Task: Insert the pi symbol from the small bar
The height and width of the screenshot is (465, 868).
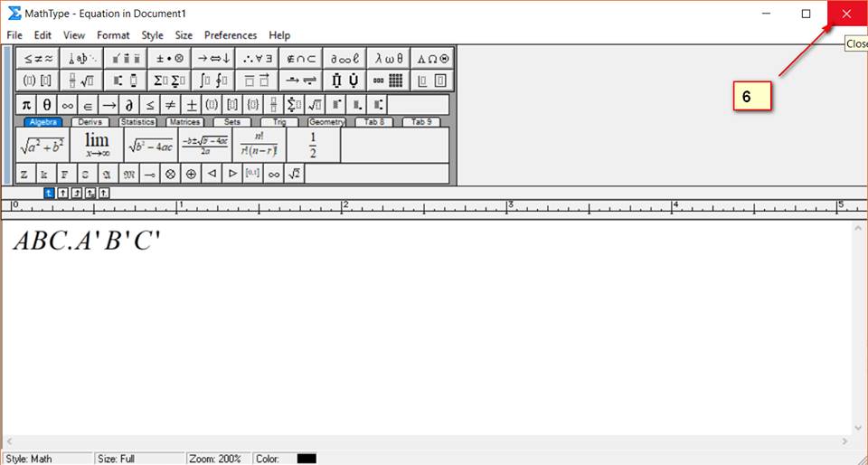Action: pyautogui.click(x=25, y=104)
